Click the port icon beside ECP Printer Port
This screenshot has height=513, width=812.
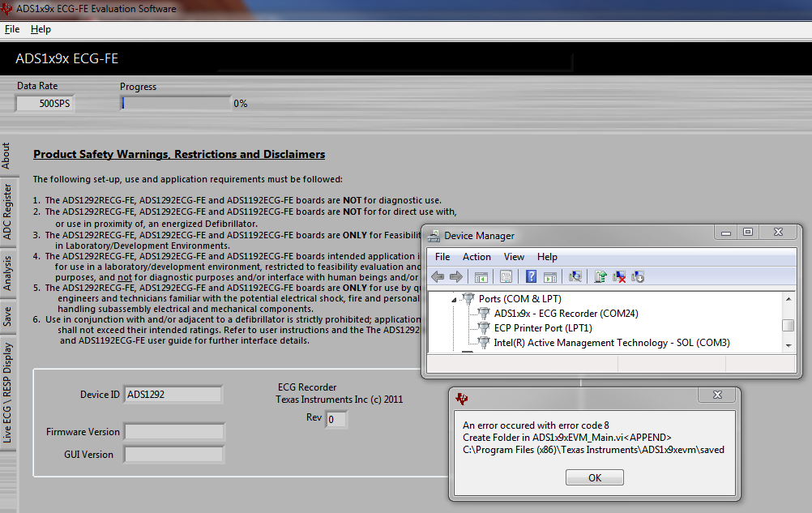[484, 327]
